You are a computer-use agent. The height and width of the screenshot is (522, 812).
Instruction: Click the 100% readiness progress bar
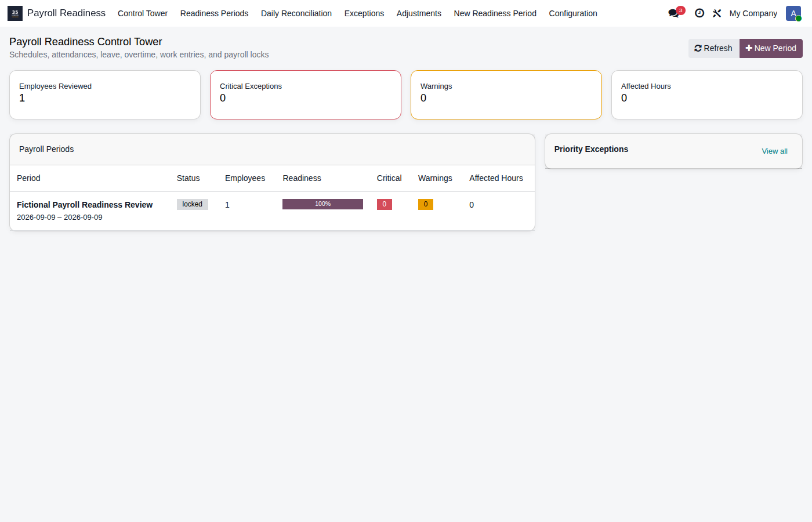(x=322, y=204)
